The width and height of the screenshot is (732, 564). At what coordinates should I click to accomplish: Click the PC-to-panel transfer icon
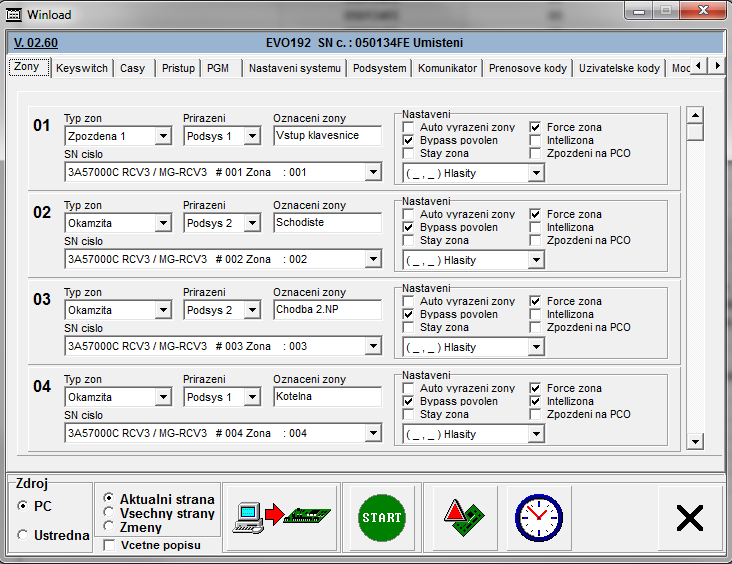tap(279, 517)
